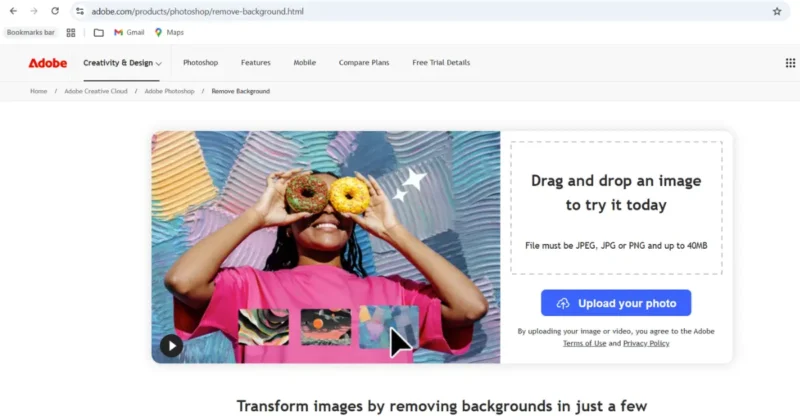
Task: Click the file format requirement text
Action: [616, 245]
